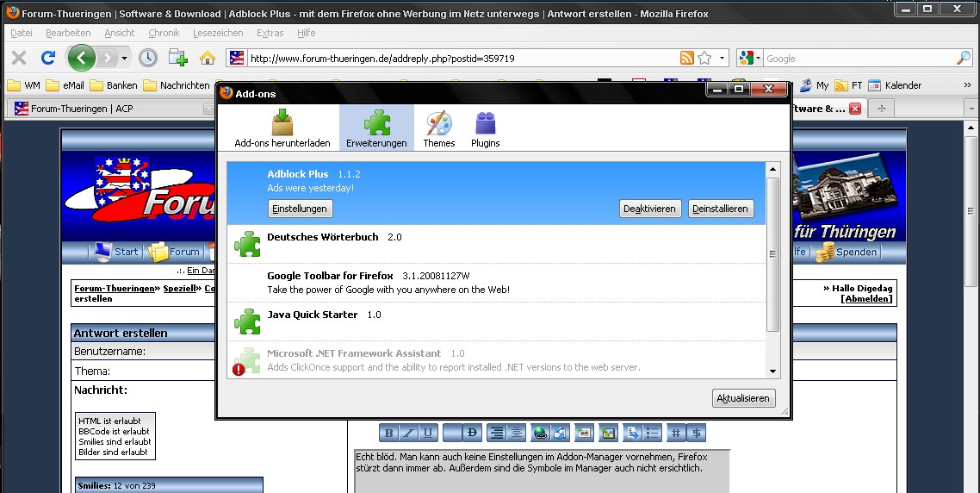Screen dimensions: 980x493
Task: Click the Abmelden link
Action: pos(866,298)
